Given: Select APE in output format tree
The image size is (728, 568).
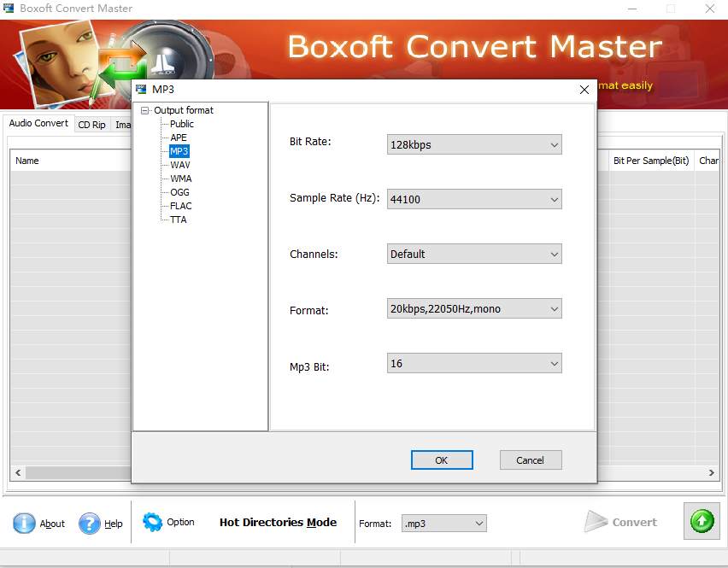Looking at the screenshot, I should (x=179, y=138).
